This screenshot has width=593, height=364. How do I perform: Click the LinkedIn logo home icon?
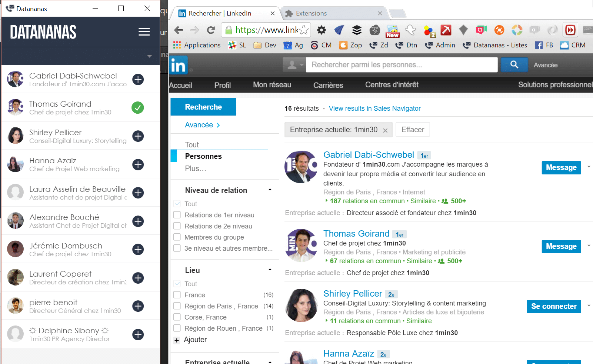coord(178,66)
